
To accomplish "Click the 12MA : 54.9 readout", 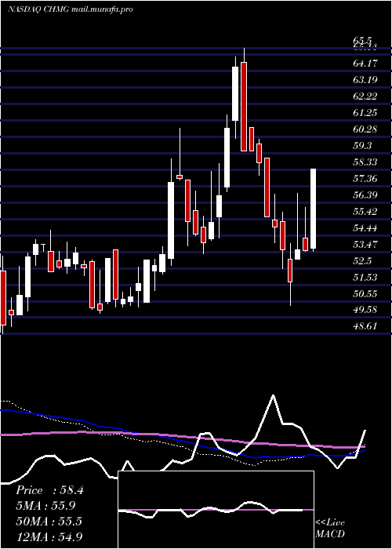I will pyautogui.click(x=49, y=536).
